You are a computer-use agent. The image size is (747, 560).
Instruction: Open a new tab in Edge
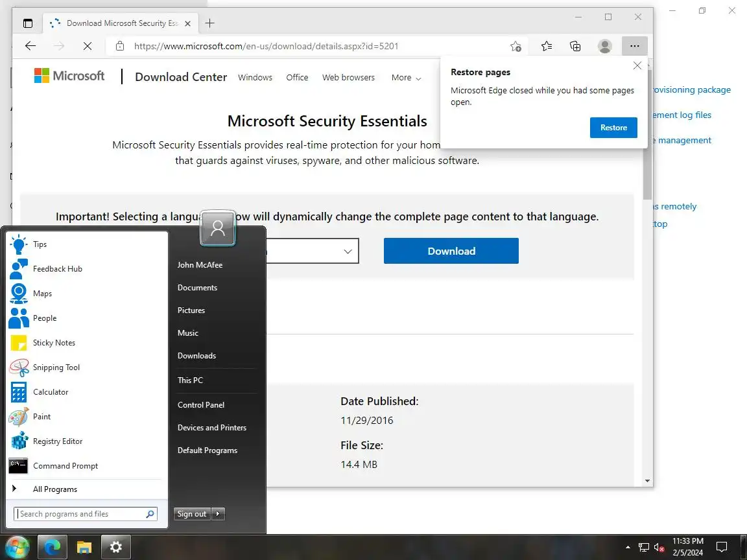pyautogui.click(x=209, y=23)
